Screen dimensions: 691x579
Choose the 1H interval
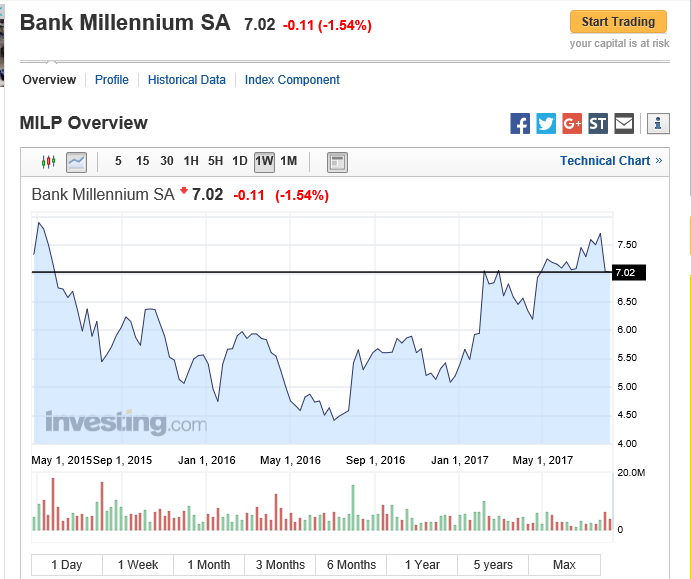191,161
